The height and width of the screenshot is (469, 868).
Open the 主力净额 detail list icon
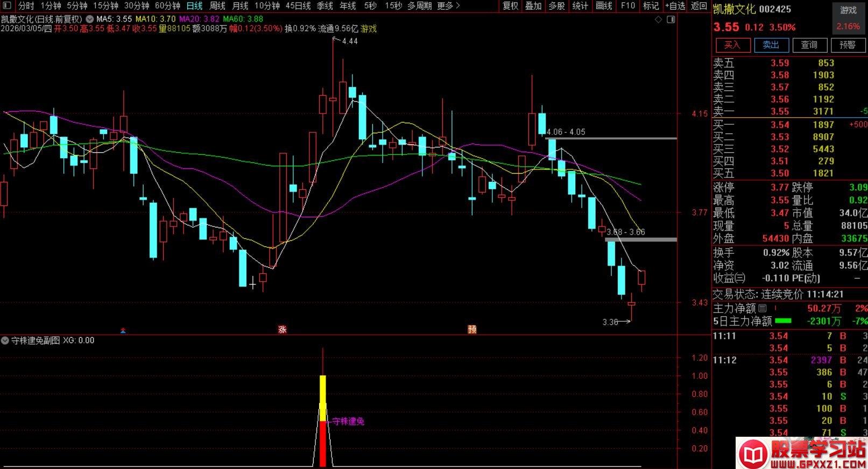pos(763,308)
